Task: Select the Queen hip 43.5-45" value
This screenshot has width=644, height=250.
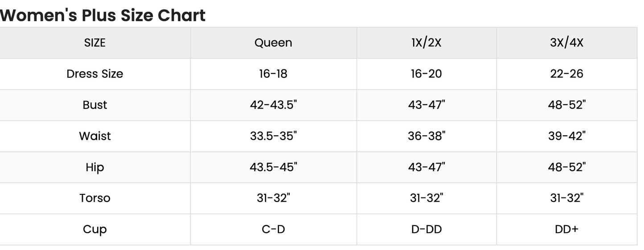Action: point(273,167)
